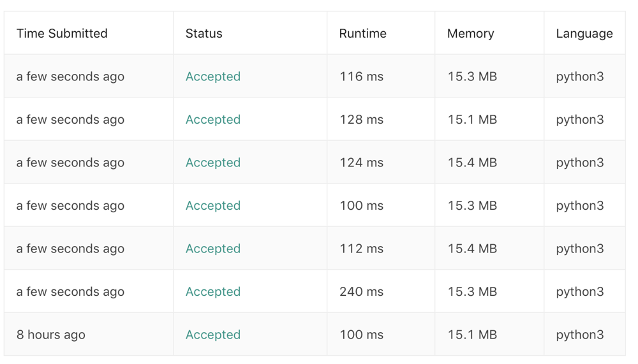The height and width of the screenshot is (364, 638).
Task: Click the 128 ms runtime cell
Action: click(361, 120)
